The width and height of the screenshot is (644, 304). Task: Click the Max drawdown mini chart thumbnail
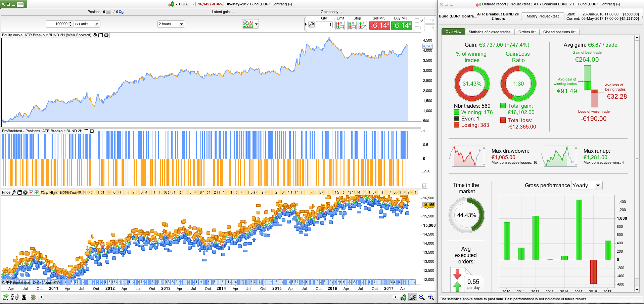(x=467, y=156)
